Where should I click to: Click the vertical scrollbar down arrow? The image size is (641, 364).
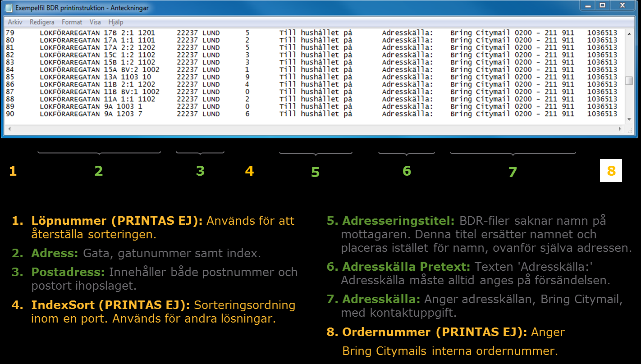tap(628, 119)
